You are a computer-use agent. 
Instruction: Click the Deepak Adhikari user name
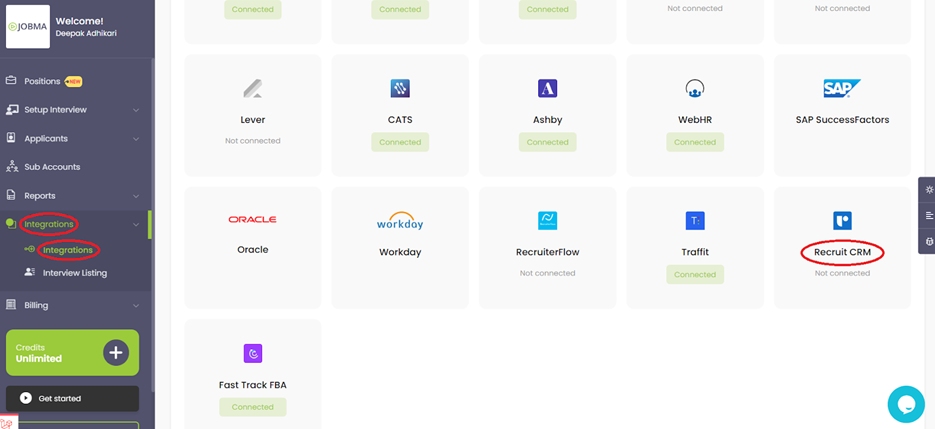[x=86, y=33]
